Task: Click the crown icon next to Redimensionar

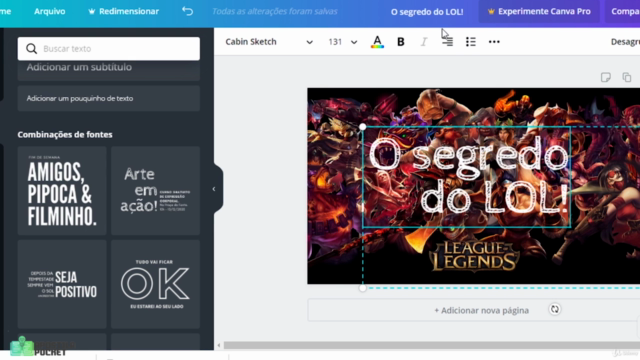Action: 92,11
